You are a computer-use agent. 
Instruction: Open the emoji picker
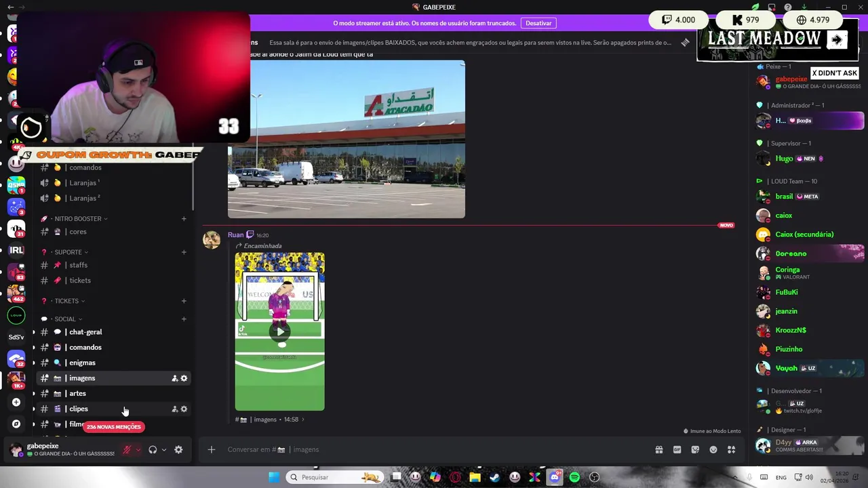[x=713, y=449]
